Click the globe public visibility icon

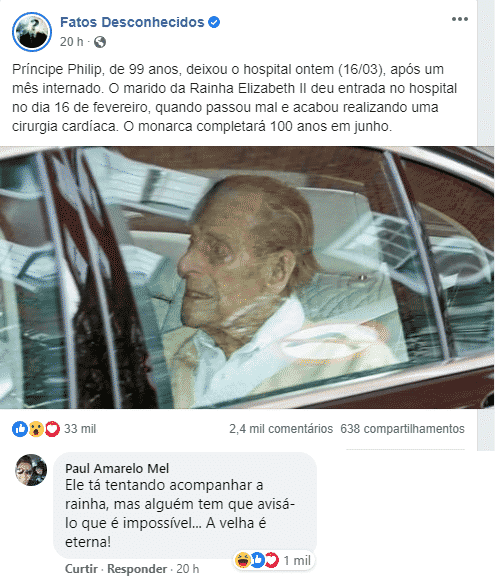tap(100, 42)
